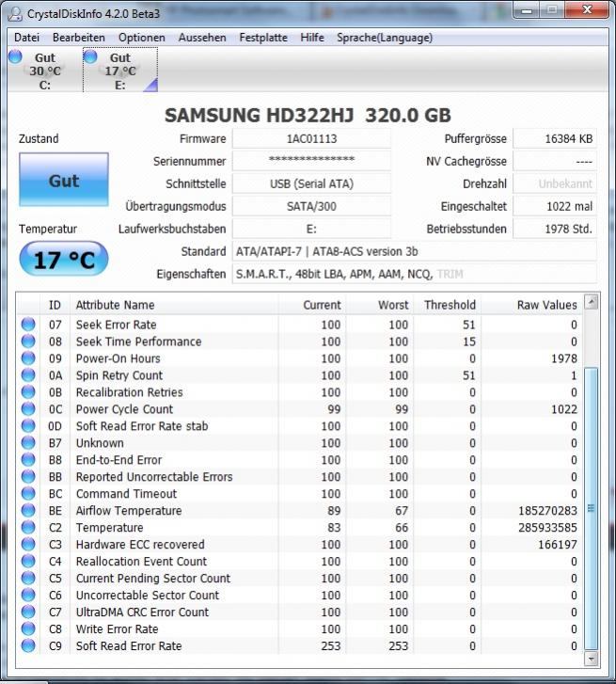Click the Übertragungsmodus field SATA/300
Screen dimensions: 616x684
[311, 207]
